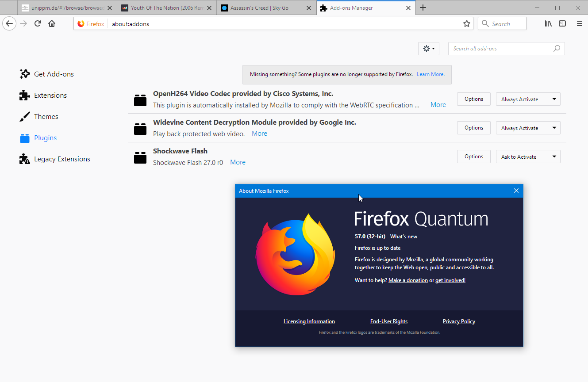Open Options for Widevine Content Decryption Module
This screenshot has height=382, width=588.
474,128
